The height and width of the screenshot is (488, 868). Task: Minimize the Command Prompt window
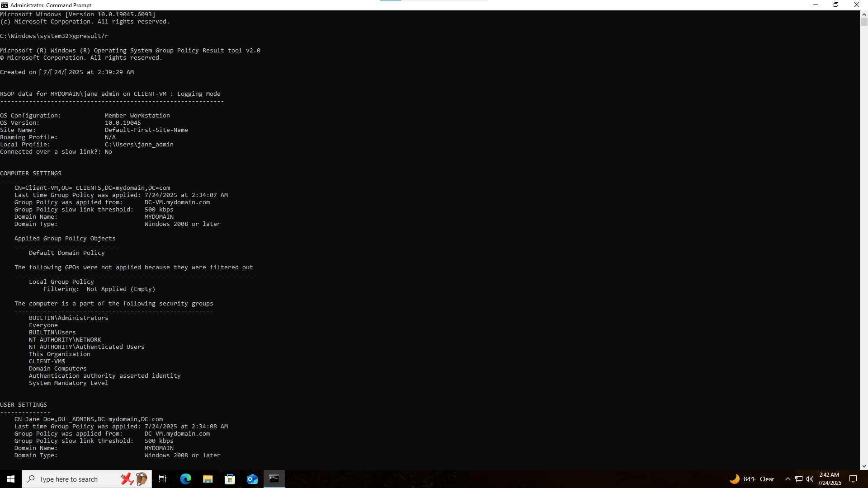click(816, 5)
